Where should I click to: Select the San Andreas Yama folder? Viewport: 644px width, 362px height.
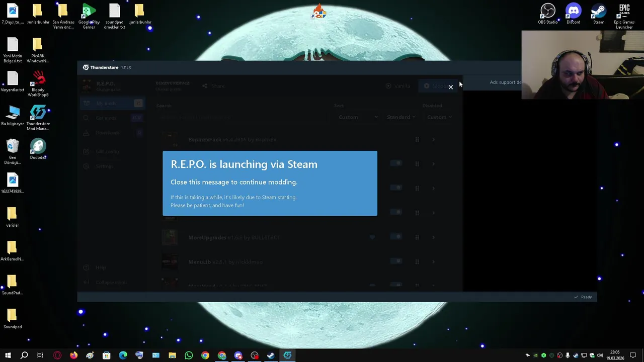click(x=63, y=17)
